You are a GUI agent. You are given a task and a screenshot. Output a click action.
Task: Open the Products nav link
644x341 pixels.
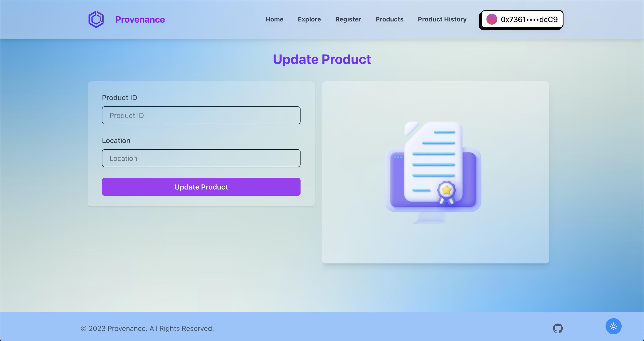point(389,19)
